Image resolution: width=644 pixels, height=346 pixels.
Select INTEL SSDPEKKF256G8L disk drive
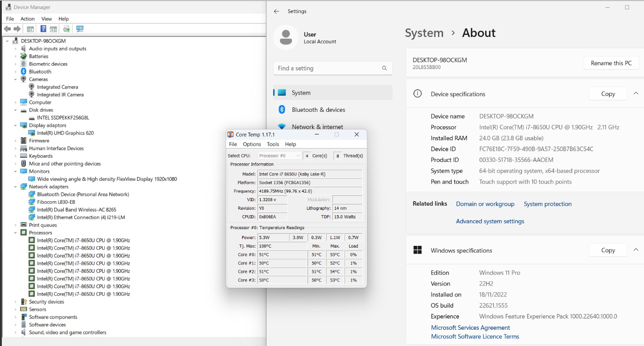(x=63, y=117)
